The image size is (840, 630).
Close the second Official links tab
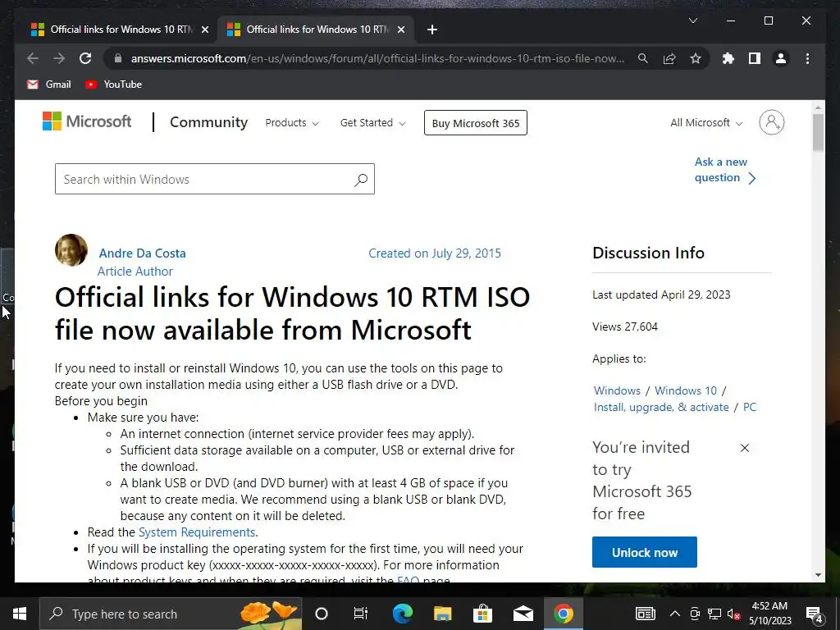(x=400, y=30)
